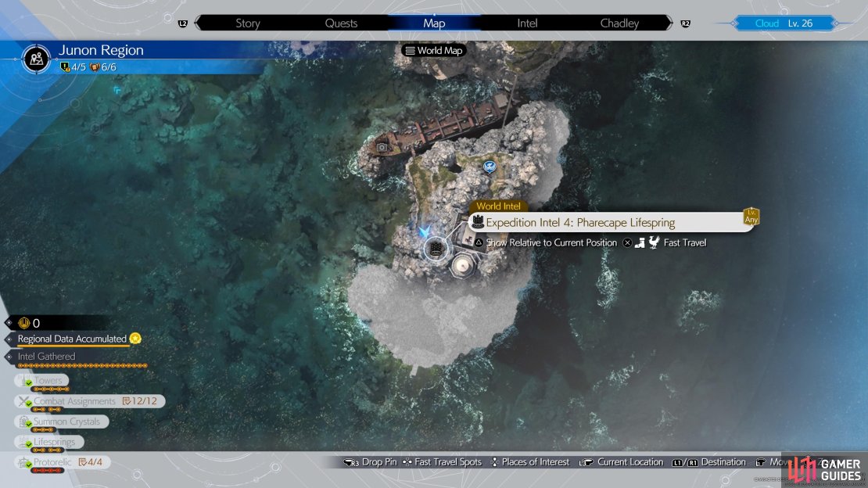Click Cloud's blue player arrow
Screen dimensions: 868x488
coord(424,231)
